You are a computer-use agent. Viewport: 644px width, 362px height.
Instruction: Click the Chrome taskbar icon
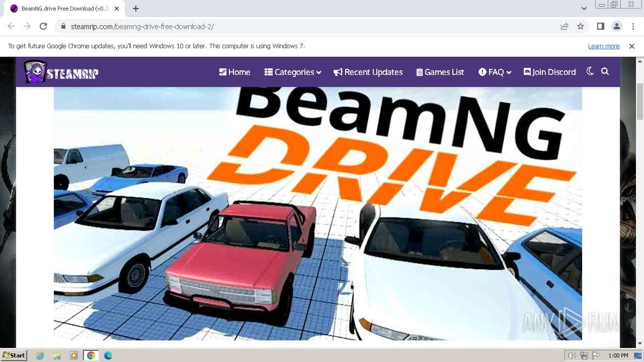pyautogui.click(x=91, y=355)
